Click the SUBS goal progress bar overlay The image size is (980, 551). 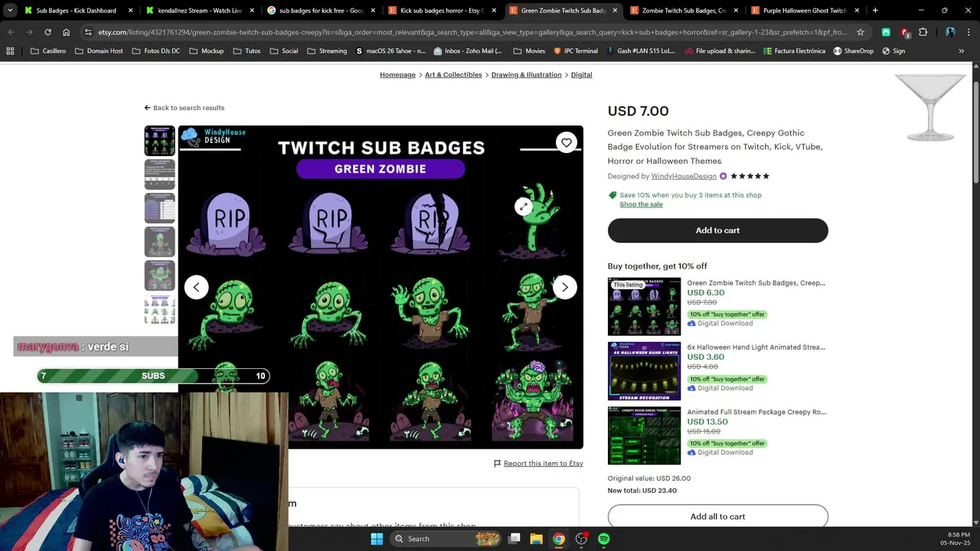coord(153,376)
